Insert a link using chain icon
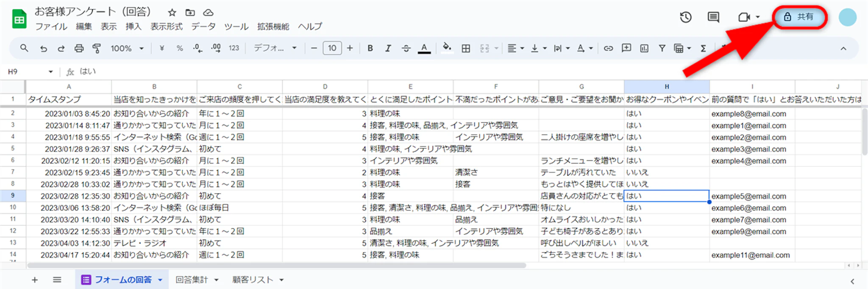Screen dimensions: 868x289 pyautogui.click(x=608, y=48)
